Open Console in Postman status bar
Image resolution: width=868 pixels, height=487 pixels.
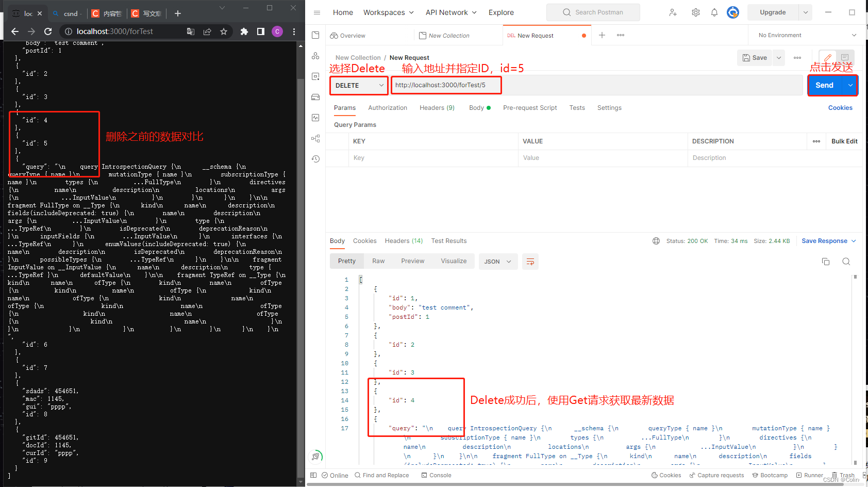[x=436, y=475]
